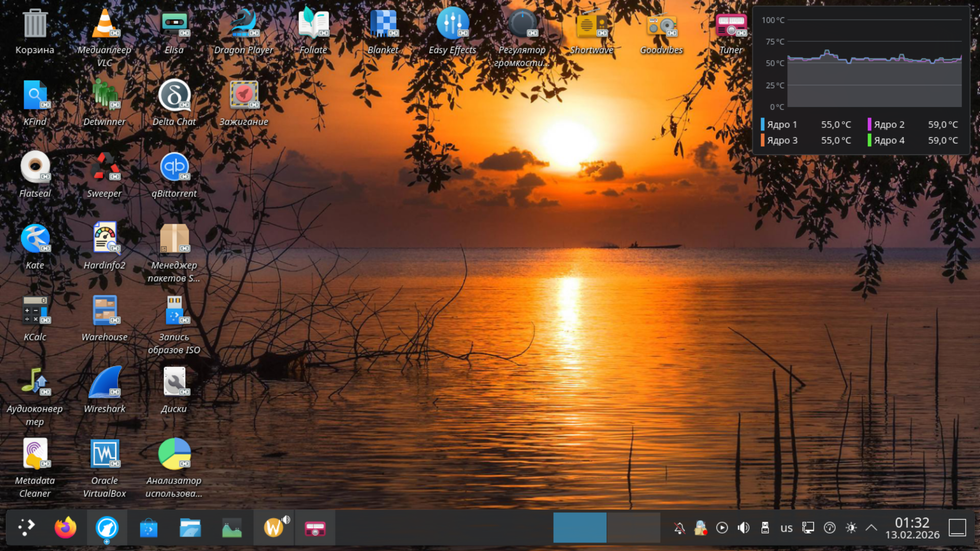The height and width of the screenshot is (551, 980).
Task: Click the Flatseal desktop icon
Action: pos(35,168)
